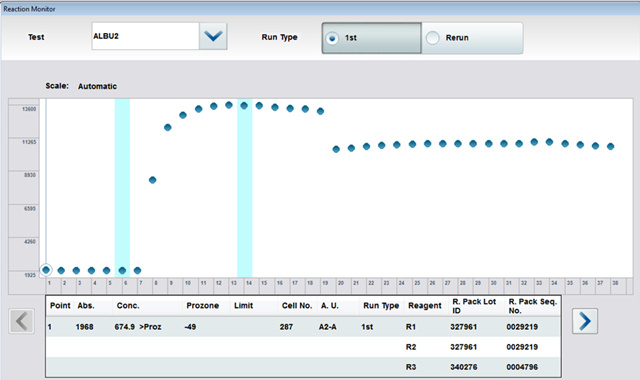
Task: Click the Limit column header
Action: pyautogui.click(x=244, y=306)
